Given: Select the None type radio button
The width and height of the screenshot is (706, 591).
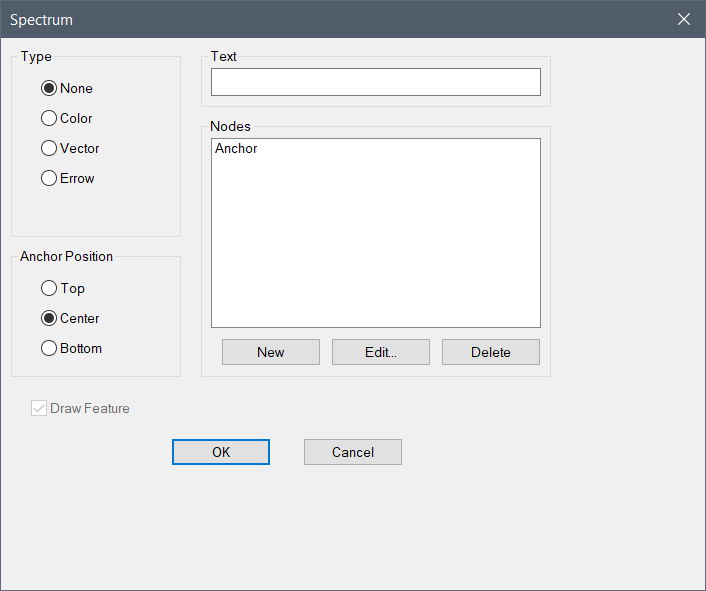Looking at the screenshot, I should click(49, 88).
